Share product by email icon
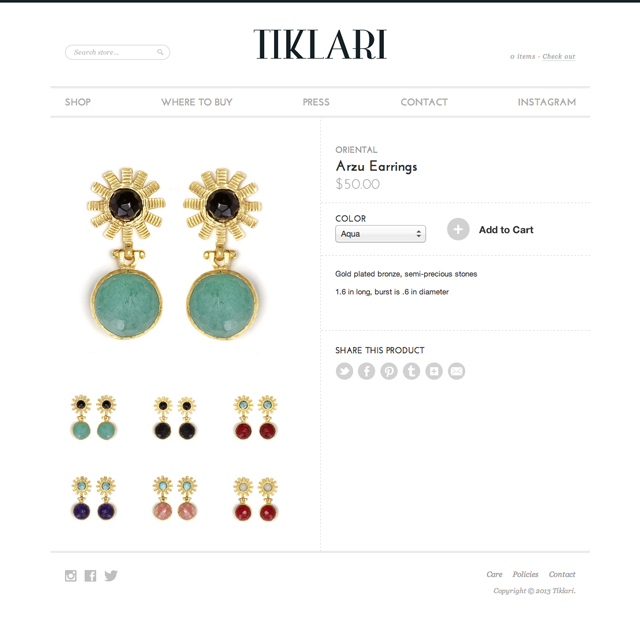Image resolution: width=640 pixels, height=642 pixels. (x=457, y=371)
